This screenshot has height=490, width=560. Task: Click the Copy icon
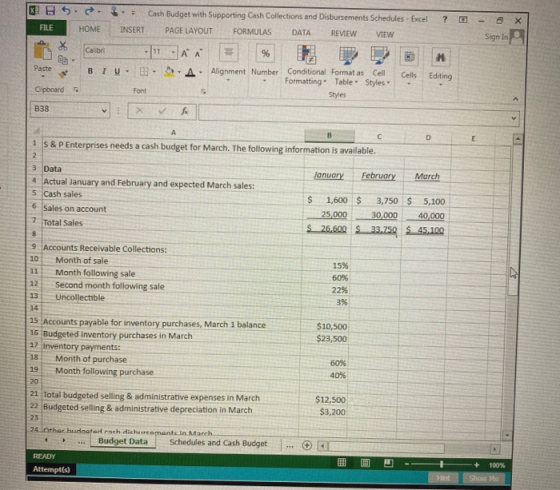[63, 60]
